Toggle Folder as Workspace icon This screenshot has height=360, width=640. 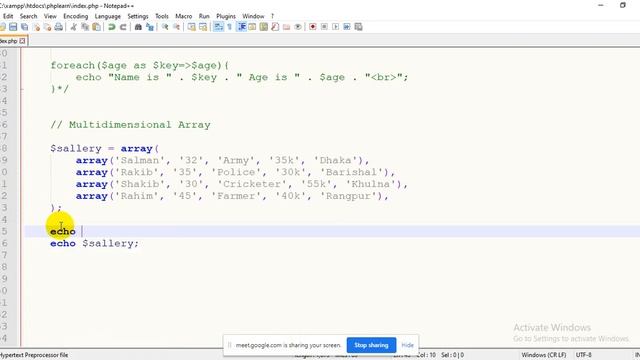(287, 27)
